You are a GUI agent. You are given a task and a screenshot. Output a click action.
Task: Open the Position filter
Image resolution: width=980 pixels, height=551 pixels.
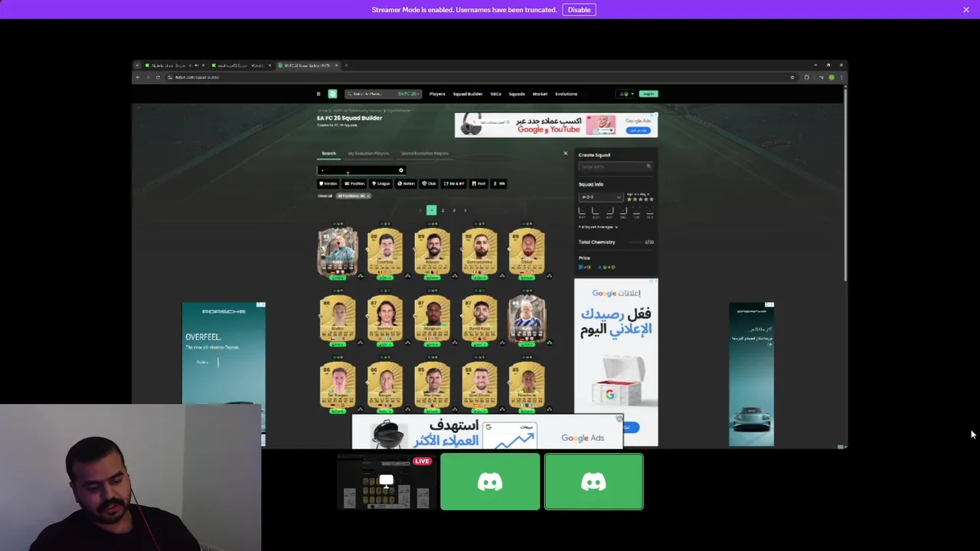(355, 184)
